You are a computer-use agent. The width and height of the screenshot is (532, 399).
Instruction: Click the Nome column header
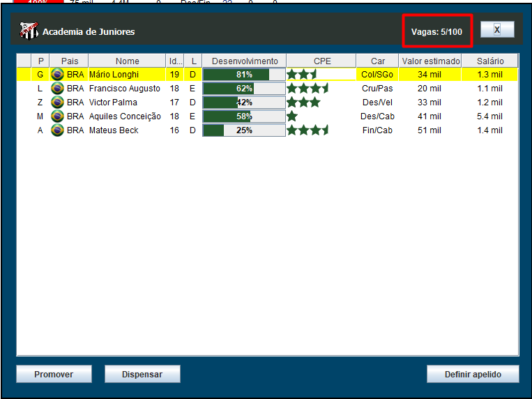(127, 61)
